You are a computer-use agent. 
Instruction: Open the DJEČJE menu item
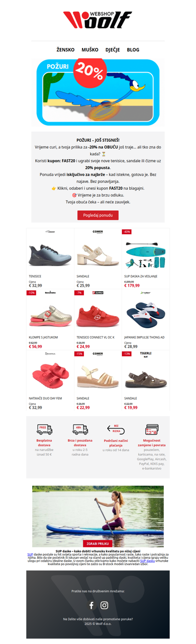[113, 50]
